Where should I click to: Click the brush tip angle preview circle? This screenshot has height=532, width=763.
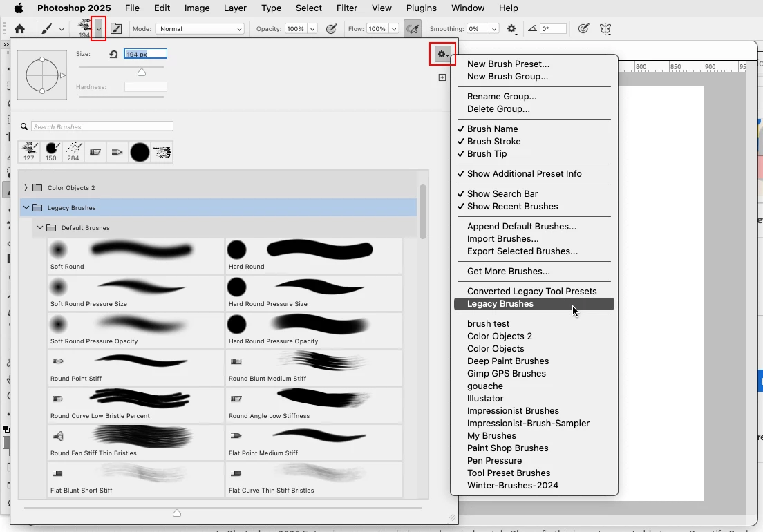coord(42,75)
